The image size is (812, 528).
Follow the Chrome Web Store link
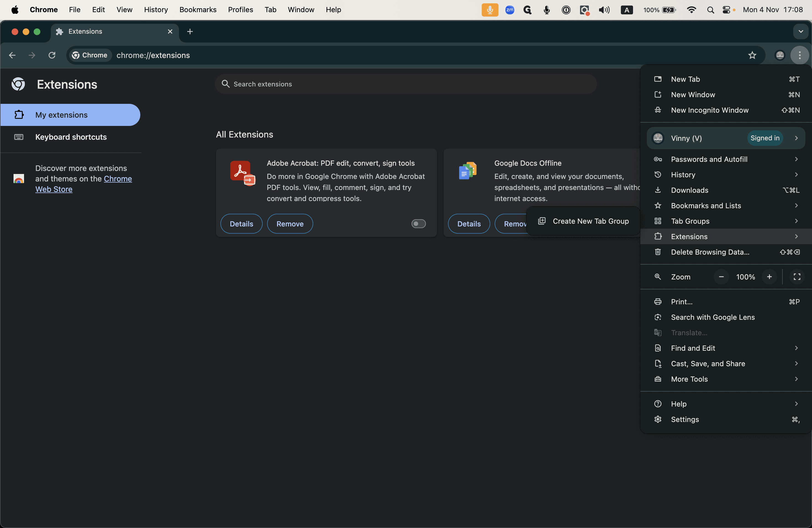tap(84, 184)
